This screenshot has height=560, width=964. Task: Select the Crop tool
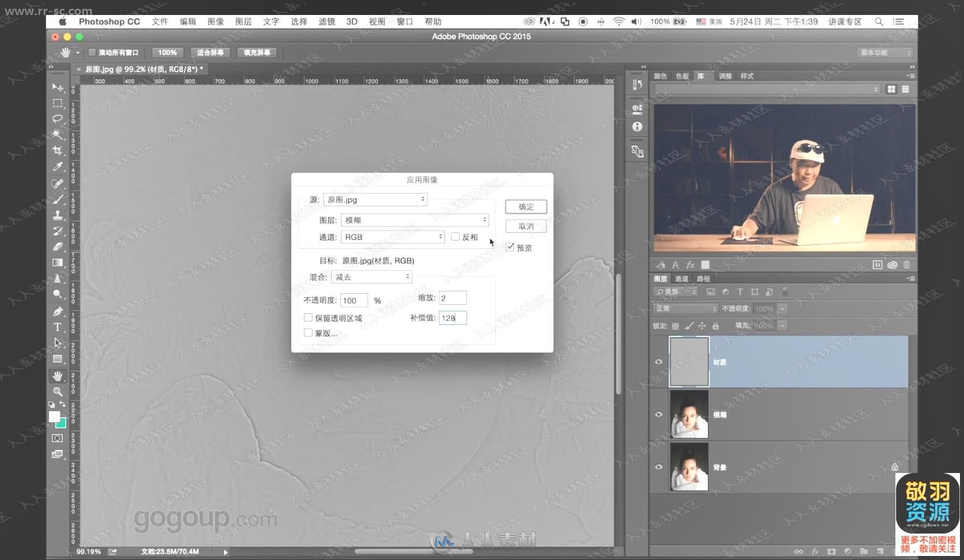click(x=58, y=150)
